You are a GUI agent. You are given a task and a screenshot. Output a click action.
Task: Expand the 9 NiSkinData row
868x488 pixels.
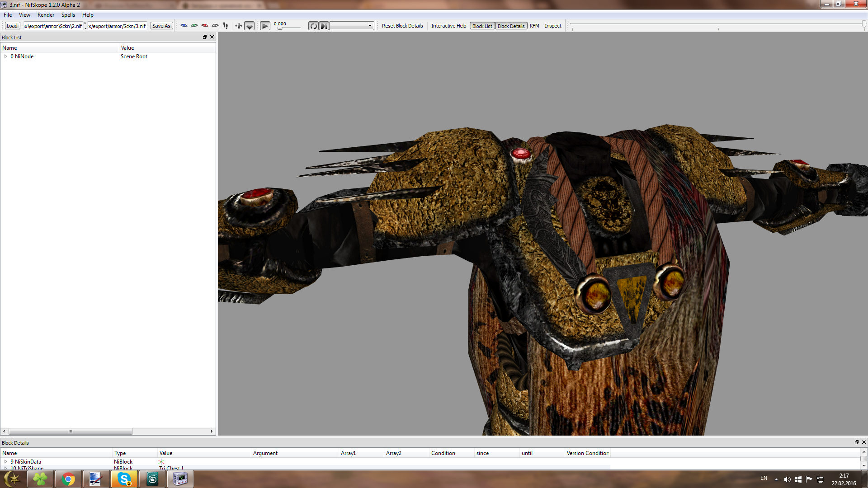click(x=5, y=462)
